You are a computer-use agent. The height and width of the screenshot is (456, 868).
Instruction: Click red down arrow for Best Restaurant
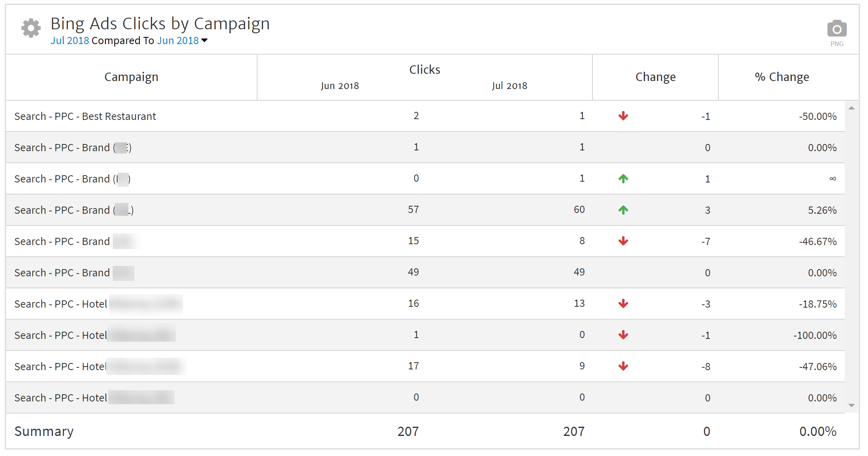click(623, 116)
